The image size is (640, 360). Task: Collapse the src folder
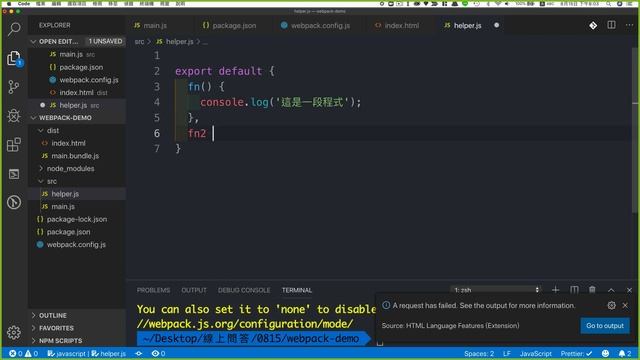(x=41, y=181)
